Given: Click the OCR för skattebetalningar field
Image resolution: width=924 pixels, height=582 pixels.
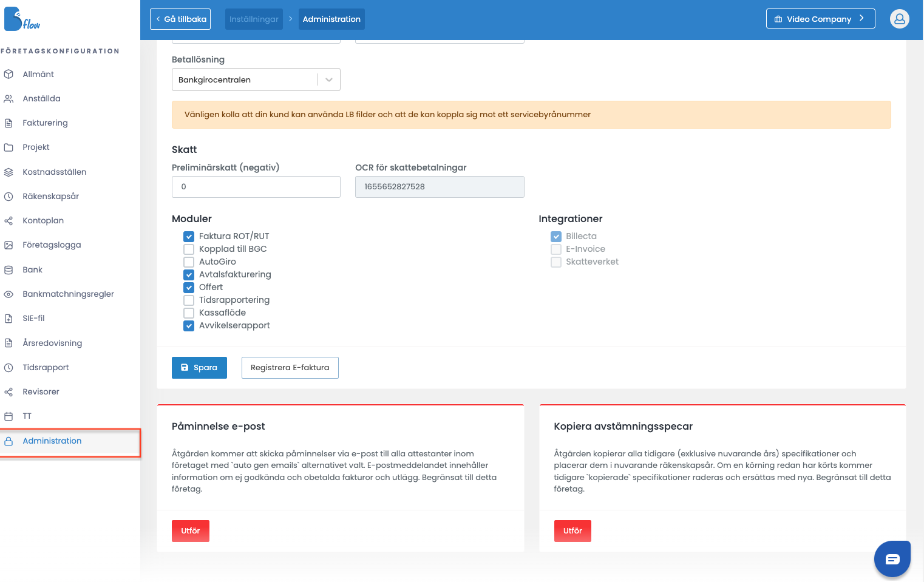Looking at the screenshot, I should pos(440,187).
